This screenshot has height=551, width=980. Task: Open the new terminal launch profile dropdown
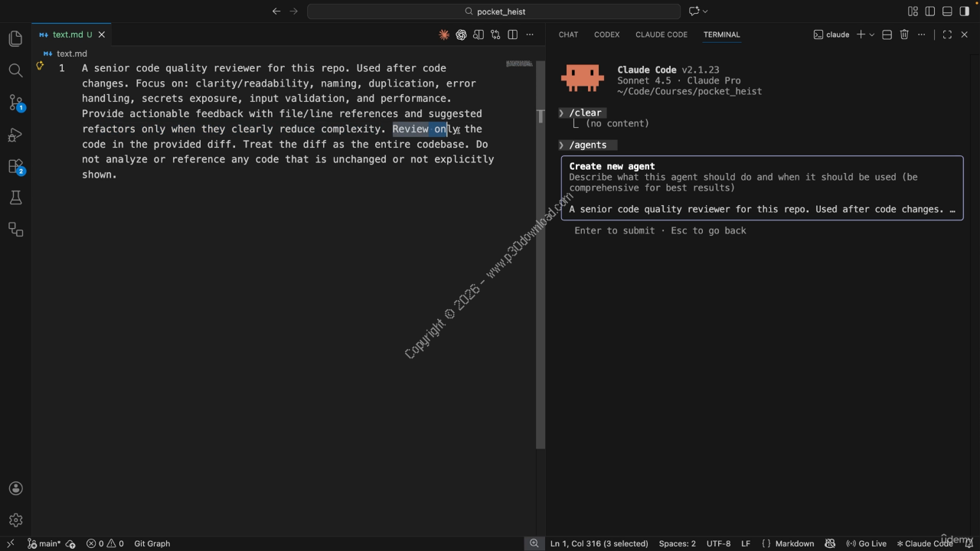pyautogui.click(x=872, y=34)
